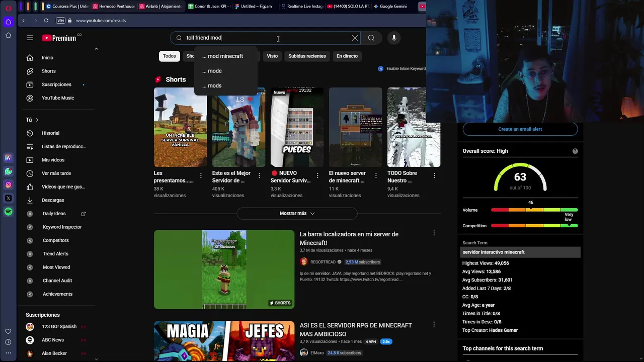
Task: Select the Visto filter chip
Action: pyautogui.click(x=272, y=56)
